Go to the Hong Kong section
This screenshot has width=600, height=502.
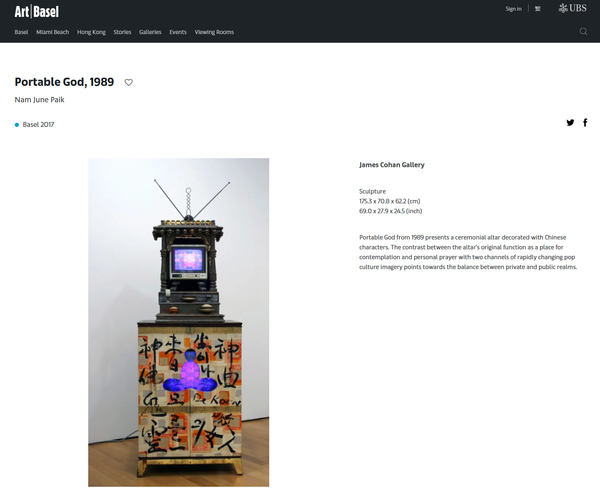91,32
